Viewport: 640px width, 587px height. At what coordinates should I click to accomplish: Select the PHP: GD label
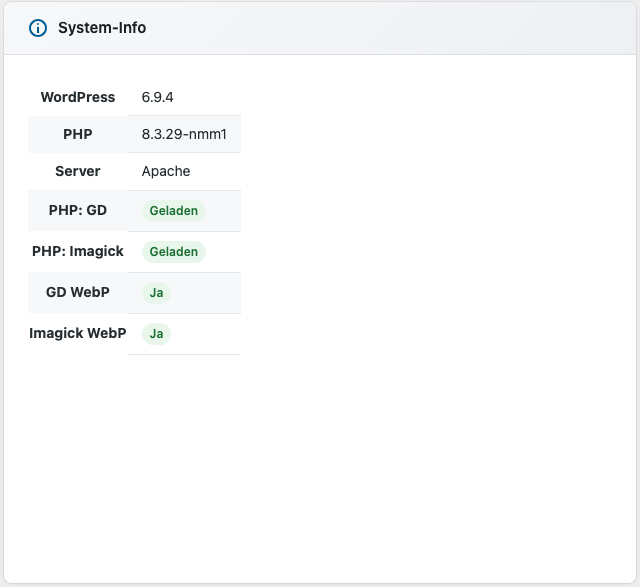pos(78,211)
